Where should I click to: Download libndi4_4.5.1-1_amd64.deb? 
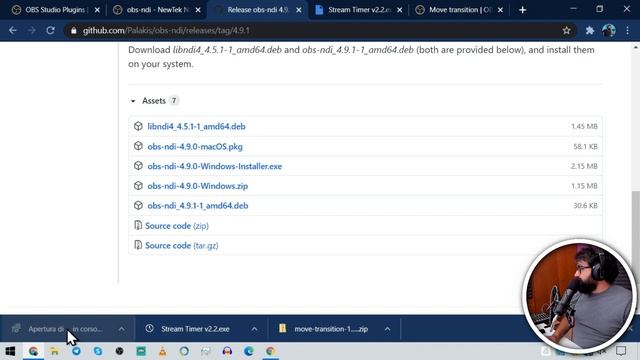point(196,127)
